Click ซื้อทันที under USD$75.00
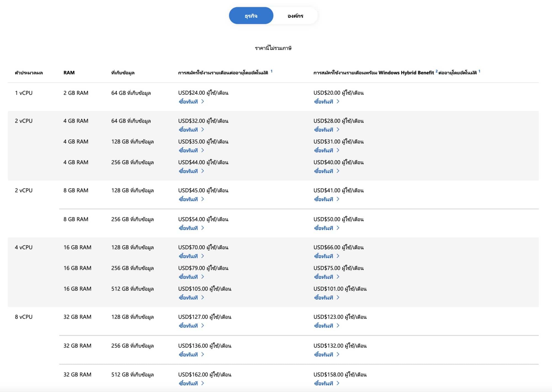Image resolution: width=552 pixels, height=392 pixels. coord(327,277)
